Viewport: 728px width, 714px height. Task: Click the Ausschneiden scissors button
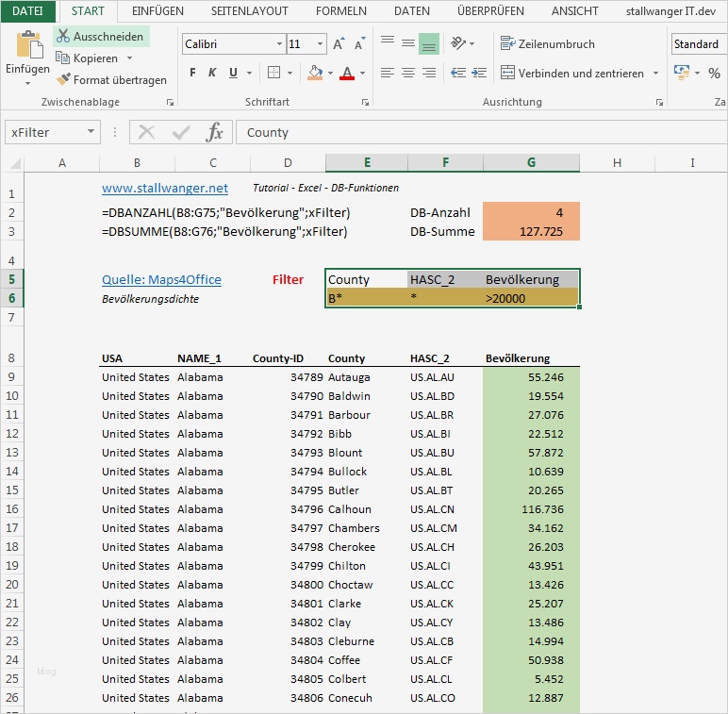point(100,36)
